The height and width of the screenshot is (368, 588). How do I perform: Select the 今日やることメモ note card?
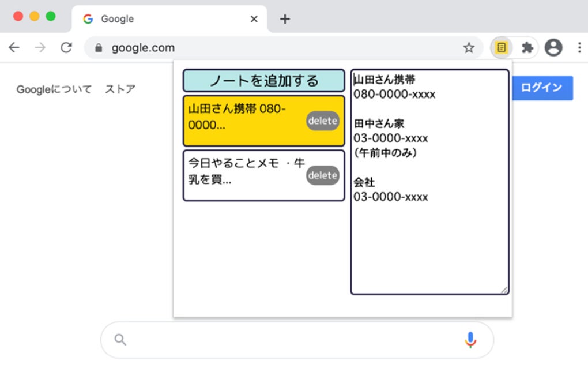click(263, 175)
